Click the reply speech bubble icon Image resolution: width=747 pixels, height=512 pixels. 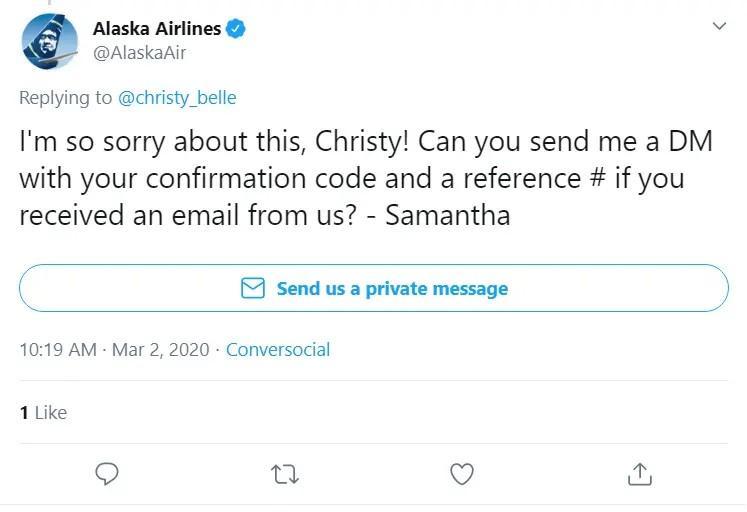(107, 473)
